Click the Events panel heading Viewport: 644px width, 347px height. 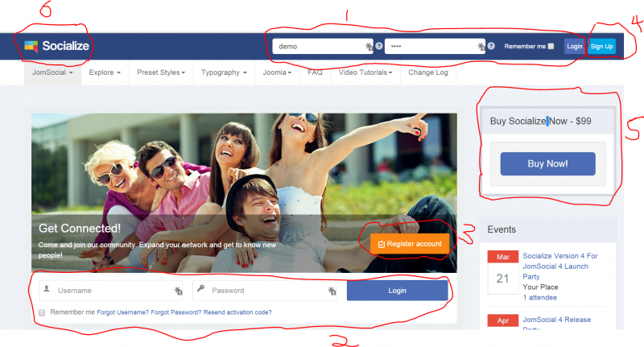pyautogui.click(x=502, y=229)
